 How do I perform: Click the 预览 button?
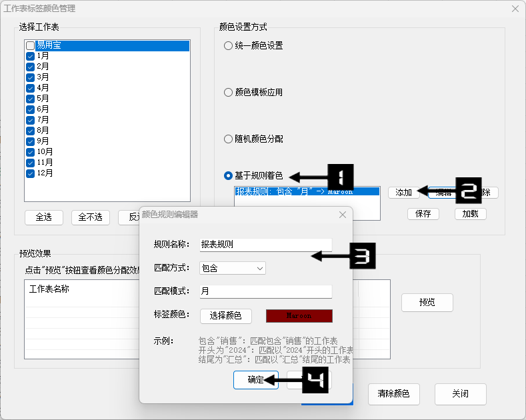[x=427, y=302]
